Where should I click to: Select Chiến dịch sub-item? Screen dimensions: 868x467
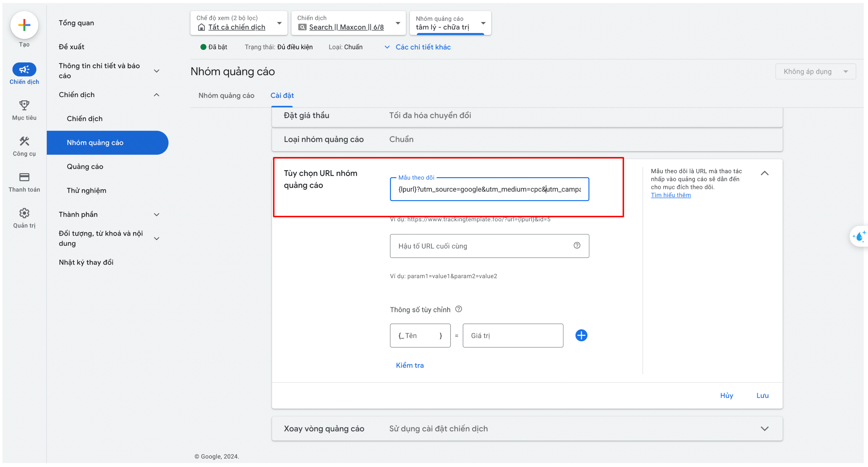click(x=85, y=119)
